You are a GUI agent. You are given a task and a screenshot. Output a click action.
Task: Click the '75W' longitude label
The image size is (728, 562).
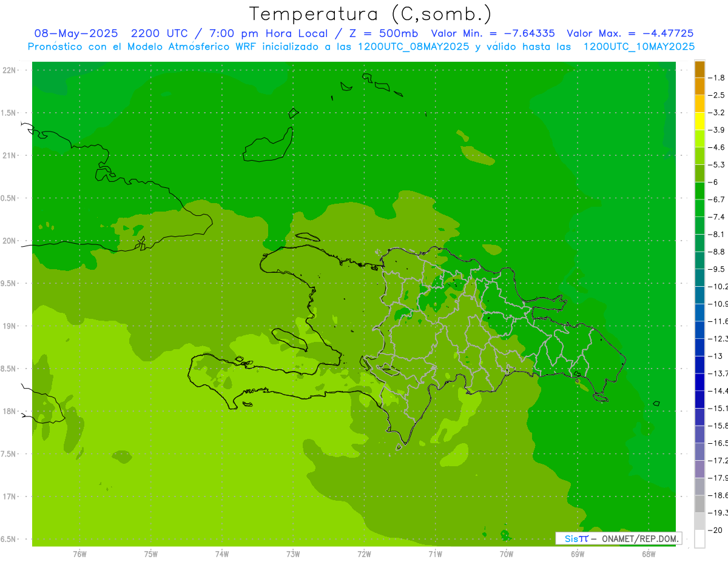click(151, 554)
